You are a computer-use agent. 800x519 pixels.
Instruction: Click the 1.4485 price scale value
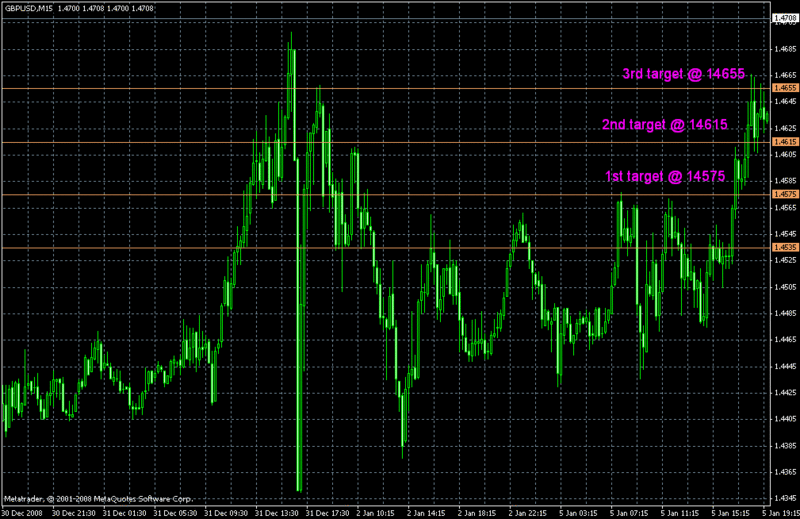click(786, 313)
